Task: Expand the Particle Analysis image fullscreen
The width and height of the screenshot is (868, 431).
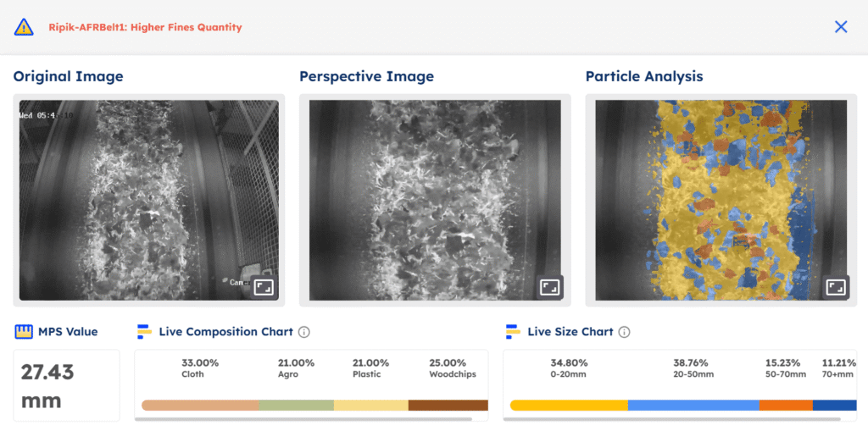Action: 836,287
